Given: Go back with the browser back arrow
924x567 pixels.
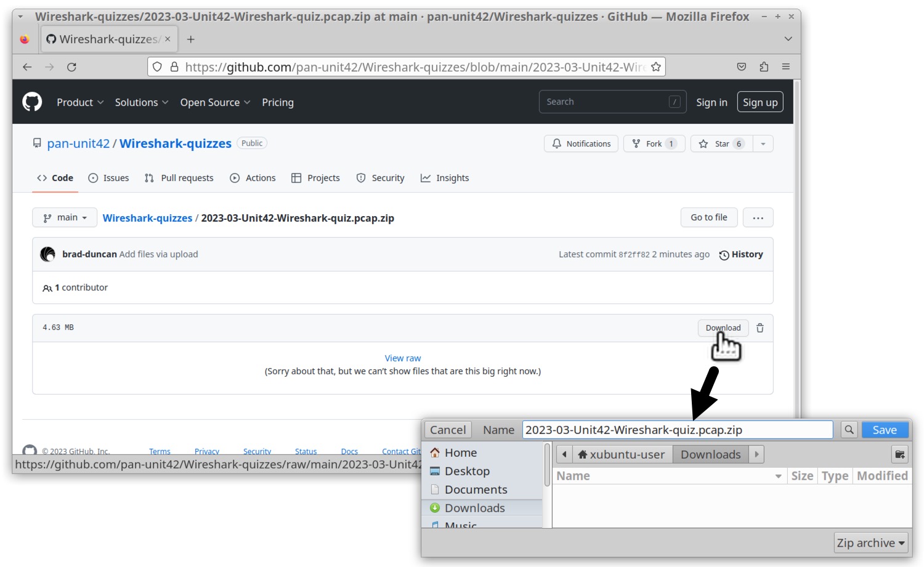Looking at the screenshot, I should 27,67.
